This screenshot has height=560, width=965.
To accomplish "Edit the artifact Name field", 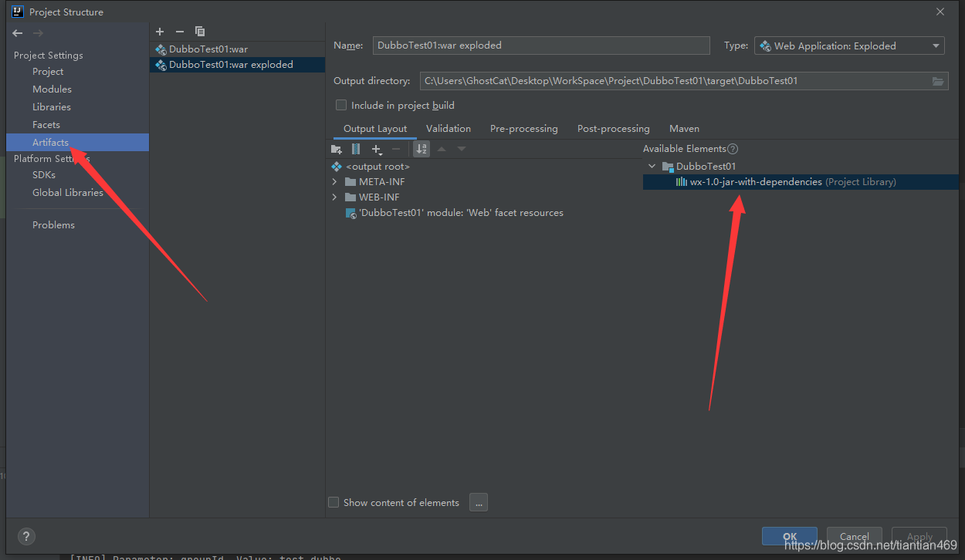I will pos(541,46).
